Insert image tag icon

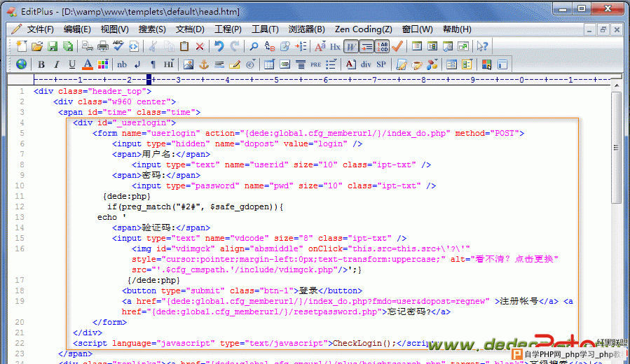click(188, 64)
